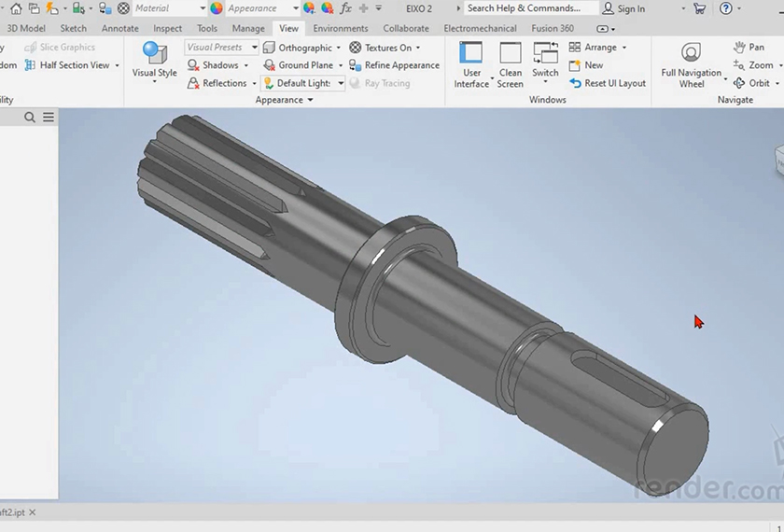Select the Orbit tool

point(752,83)
